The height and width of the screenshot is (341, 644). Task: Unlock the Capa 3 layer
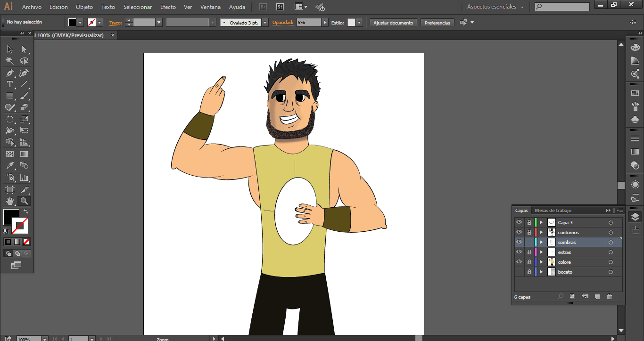coord(529,222)
